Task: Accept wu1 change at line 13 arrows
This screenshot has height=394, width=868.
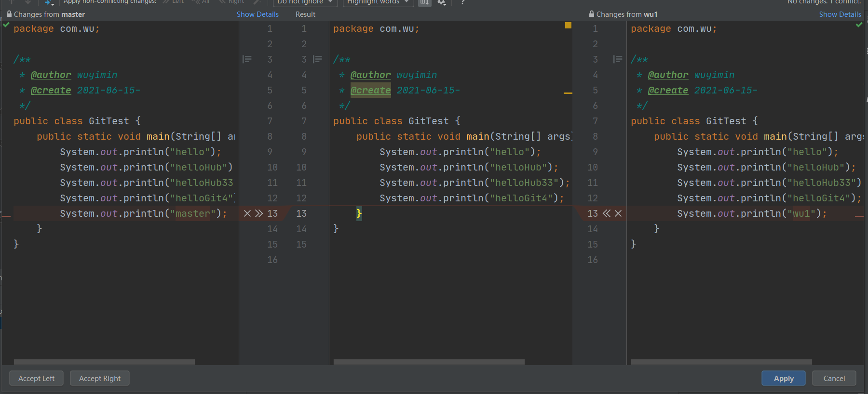Action: coord(607,213)
